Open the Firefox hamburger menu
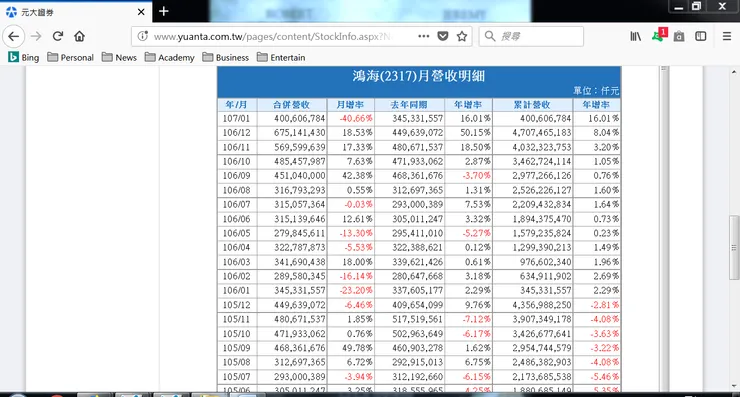 click(x=727, y=36)
